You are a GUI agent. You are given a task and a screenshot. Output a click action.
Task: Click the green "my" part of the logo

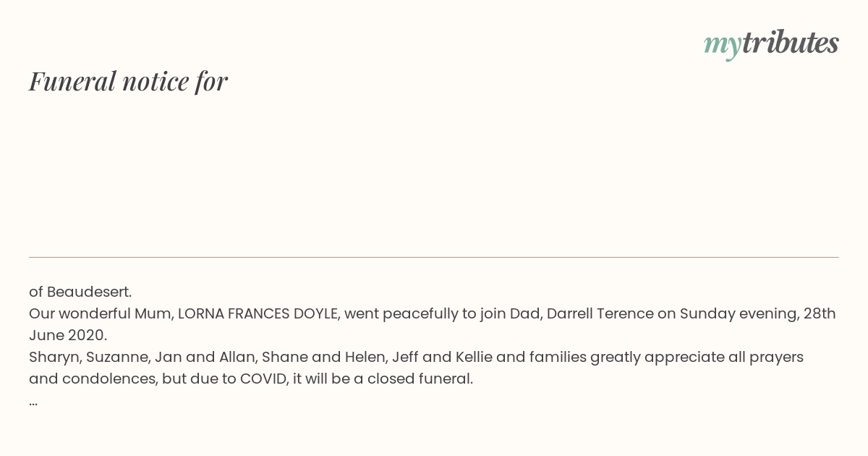click(x=723, y=46)
